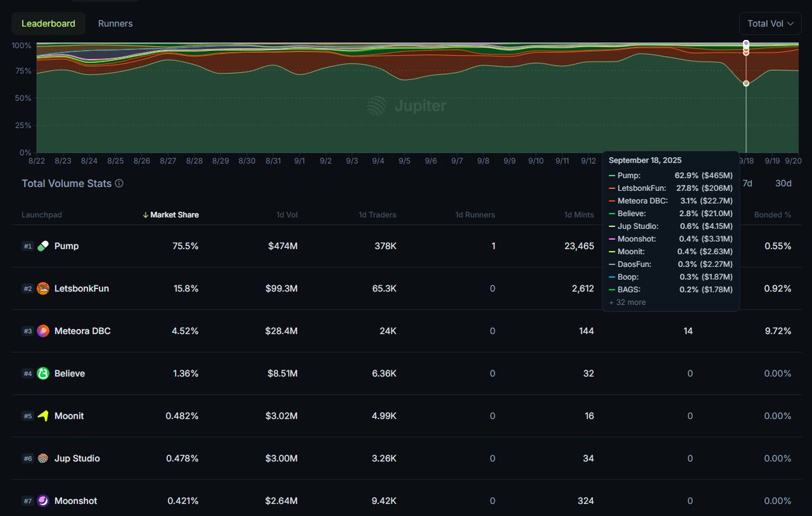The width and height of the screenshot is (812, 516).
Task: Click Meteora DBC's 4.52% market share
Action: tap(185, 331)
